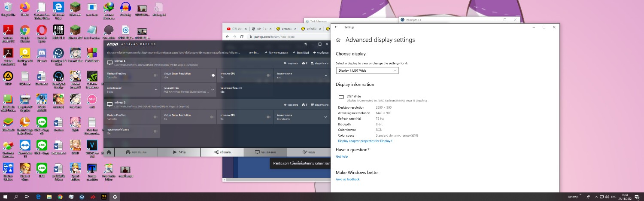
Task: Select the Audacity desktop icon
Action: [125, 9]
